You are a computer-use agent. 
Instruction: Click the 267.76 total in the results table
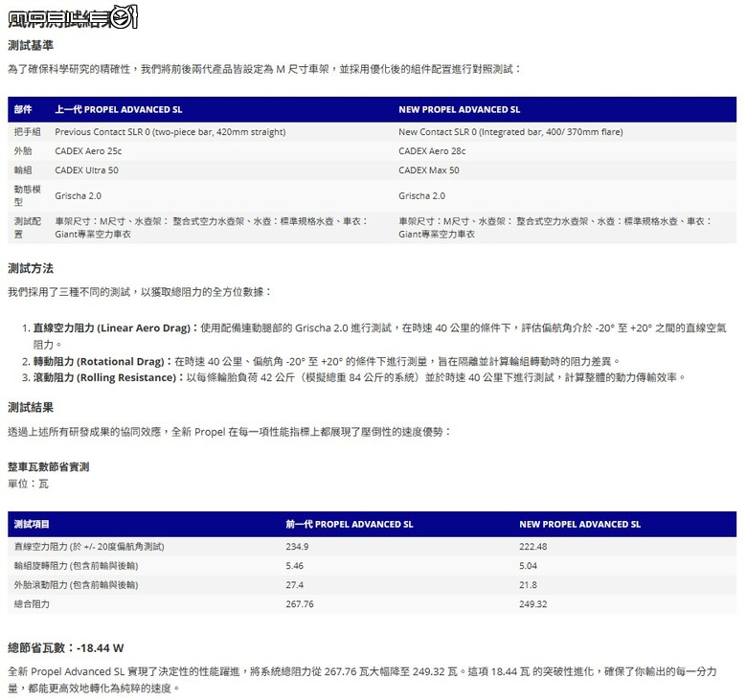pos(300,603)
